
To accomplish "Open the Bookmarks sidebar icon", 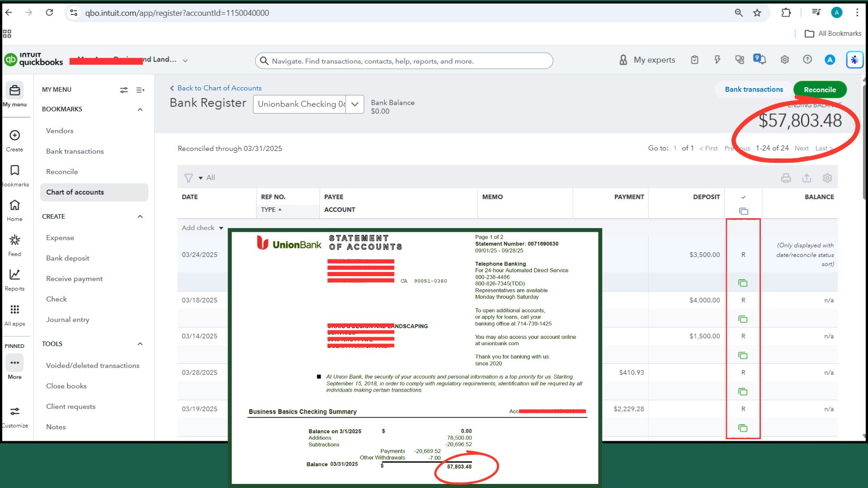I will tap(14, 170).
